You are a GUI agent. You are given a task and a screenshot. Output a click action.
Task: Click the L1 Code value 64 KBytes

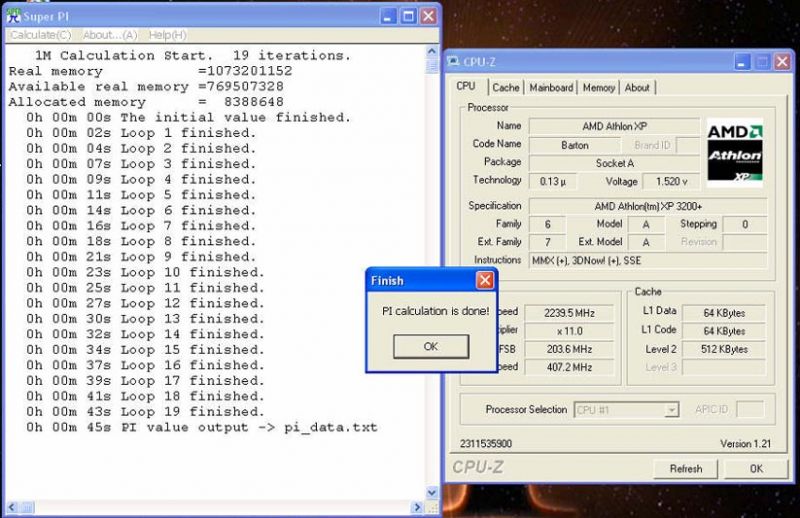pos(724,331)
